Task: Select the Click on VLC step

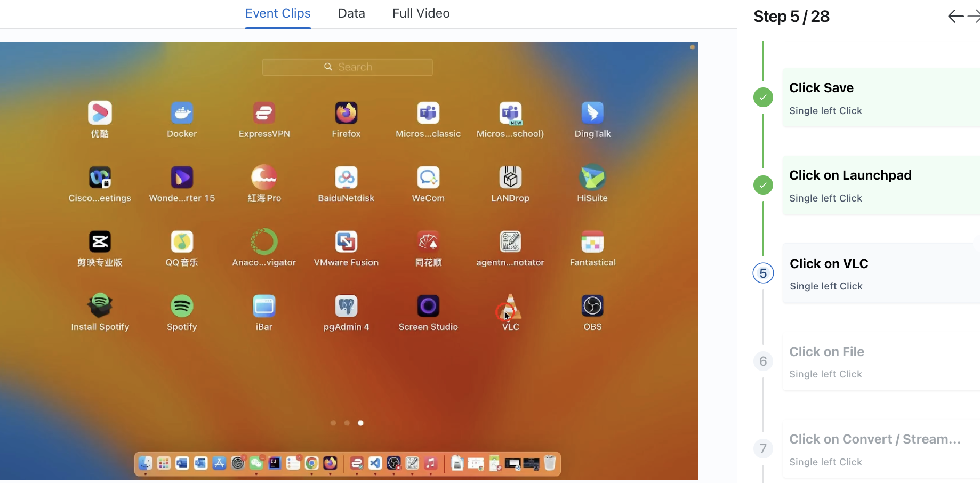Action: 881,273
